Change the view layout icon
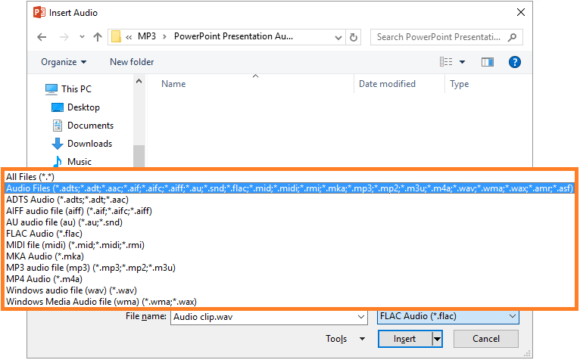Viewport: 580px width, 360px height. (x=446, y=62)
